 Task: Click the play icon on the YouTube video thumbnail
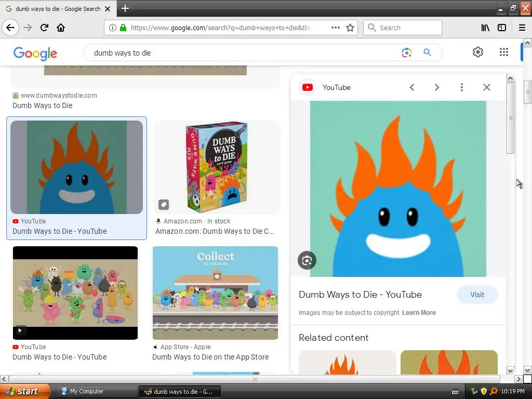click(20, 330)
